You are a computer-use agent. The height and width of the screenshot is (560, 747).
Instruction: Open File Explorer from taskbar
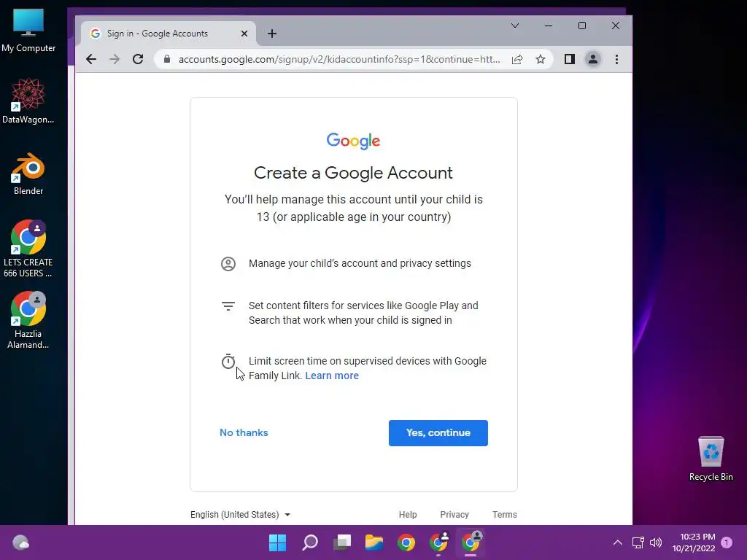click(x=374, y=542)
